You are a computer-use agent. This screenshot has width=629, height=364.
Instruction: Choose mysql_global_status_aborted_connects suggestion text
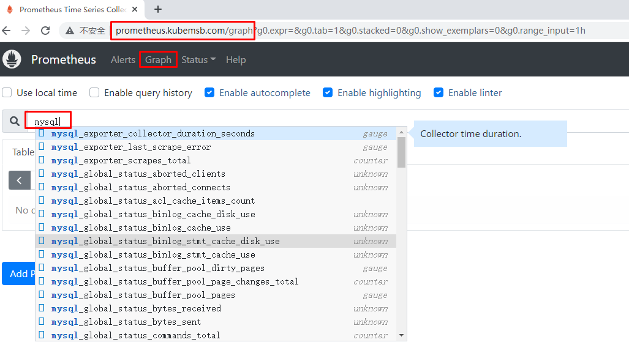point(141,187)
